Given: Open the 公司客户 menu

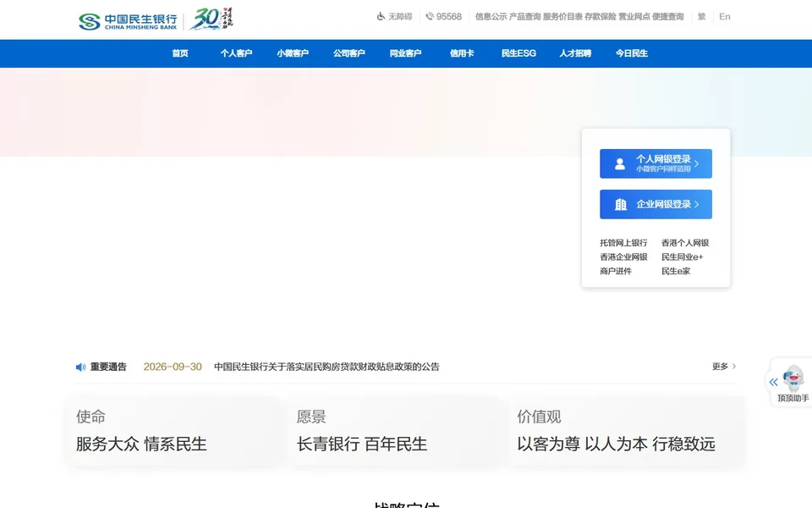Looking at the screenshot, I should 349,53.
